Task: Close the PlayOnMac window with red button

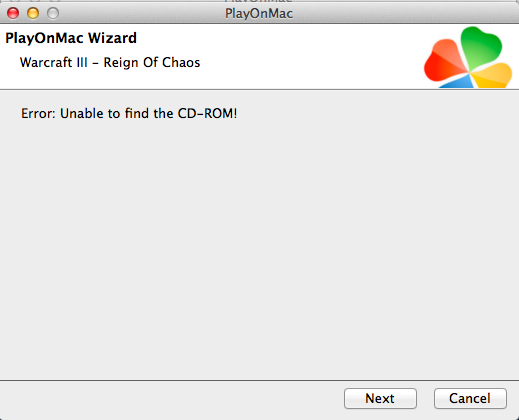Action: point(13,13)
